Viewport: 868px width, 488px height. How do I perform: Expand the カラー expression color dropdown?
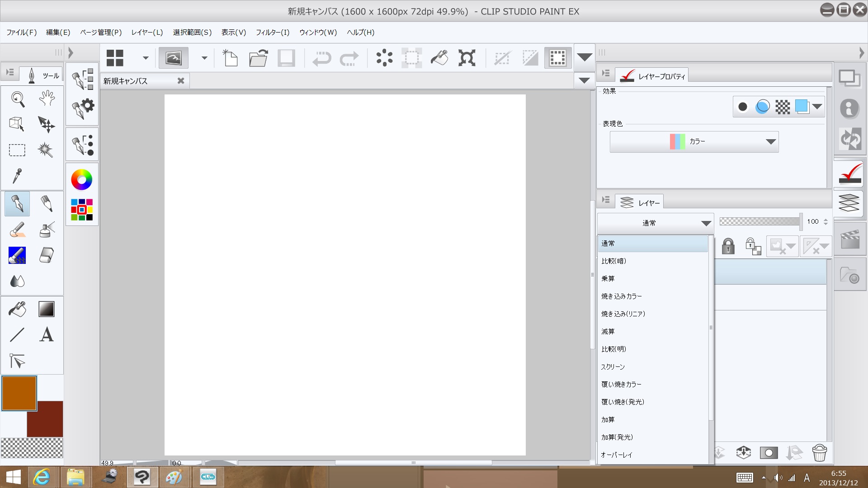(770, 142)
